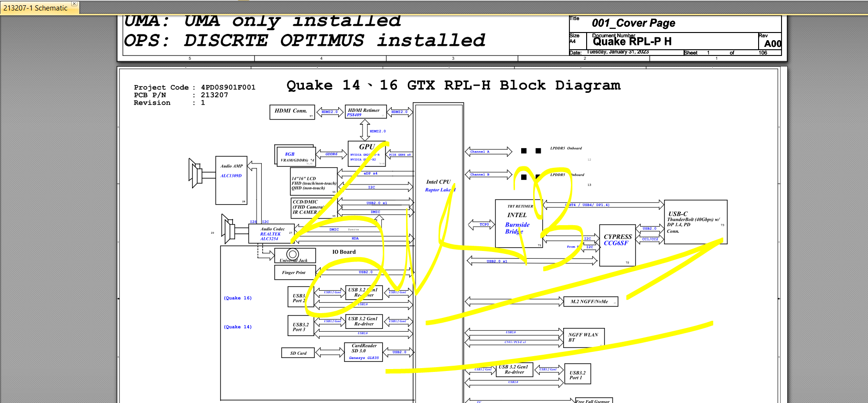Click the 'Revision' label text
Viewport: 868px width, 403px height.
(x=152, y=103)
